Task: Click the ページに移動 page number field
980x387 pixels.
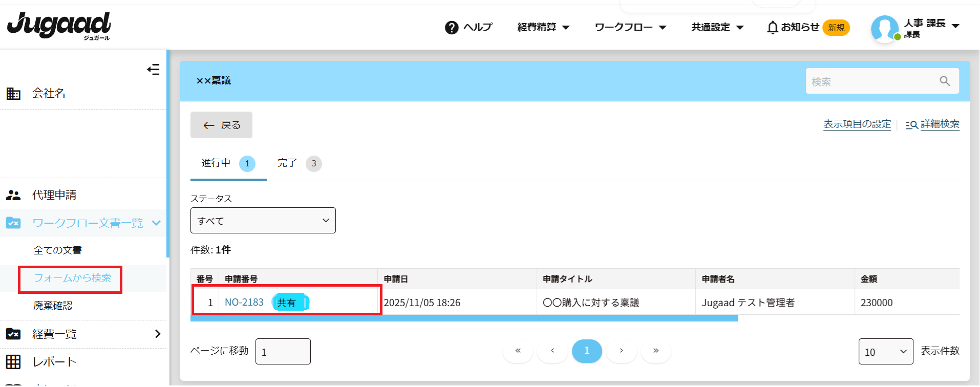Action: point(283,352)
